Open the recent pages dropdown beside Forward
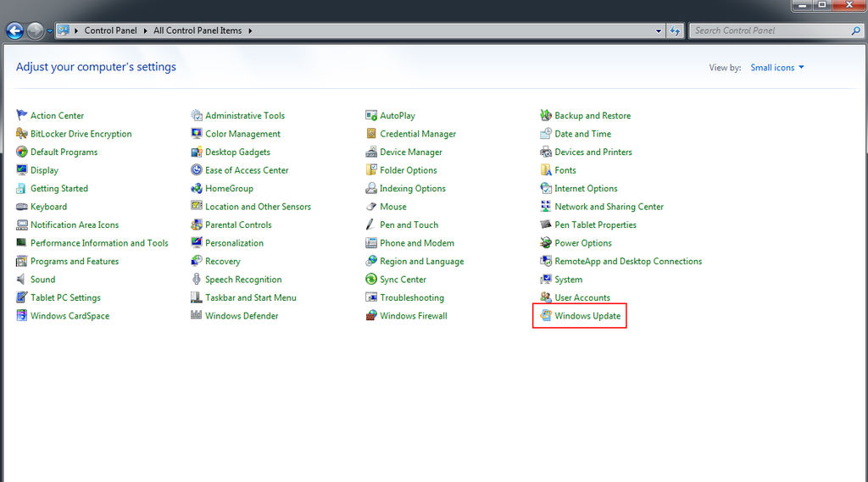This screenshot has height=482, width=868. 50,31
